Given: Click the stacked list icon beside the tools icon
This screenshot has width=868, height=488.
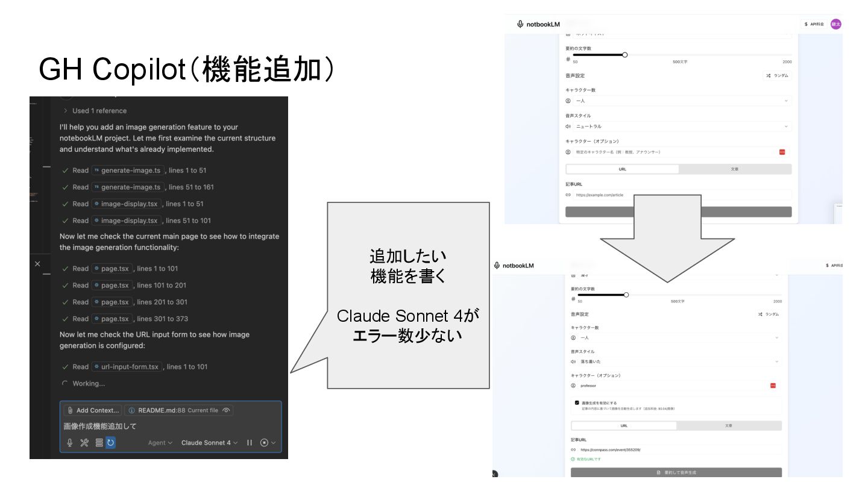Looking at the screenshot, I should (x=99, y=443).
